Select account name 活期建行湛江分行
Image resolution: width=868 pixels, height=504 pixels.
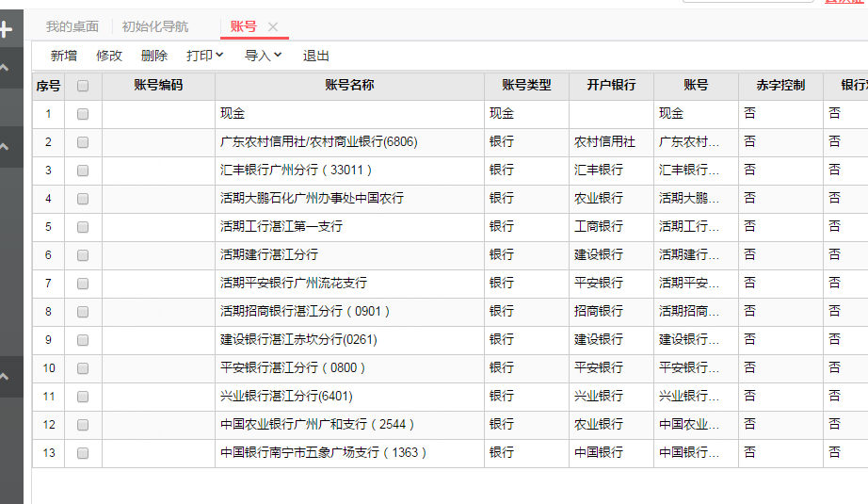269,254
